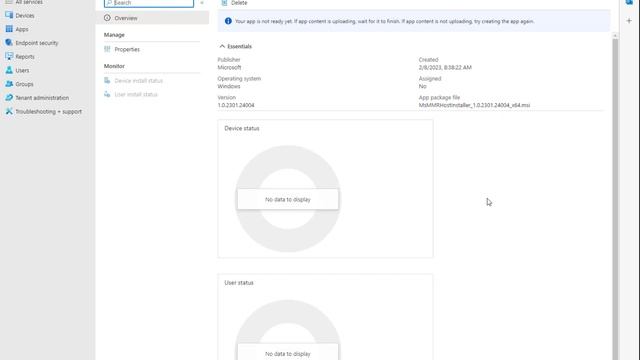Click the 'User status' card title
The image size is (640, 360).
tap(239, 282)
